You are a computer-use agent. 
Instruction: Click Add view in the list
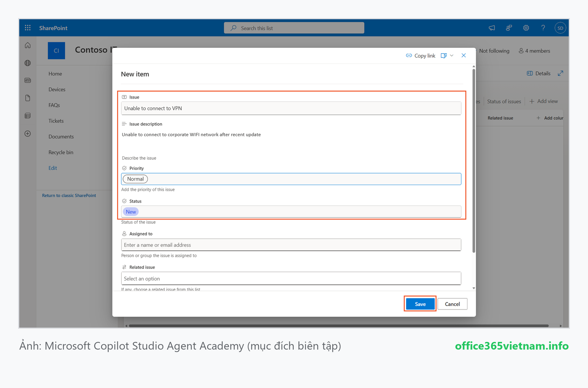point(543,101)
